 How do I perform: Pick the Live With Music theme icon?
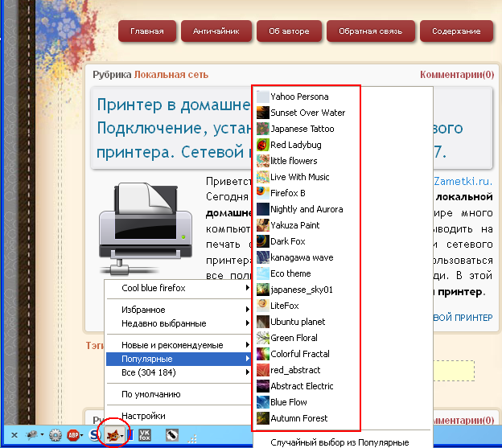[x=262, y=177]
